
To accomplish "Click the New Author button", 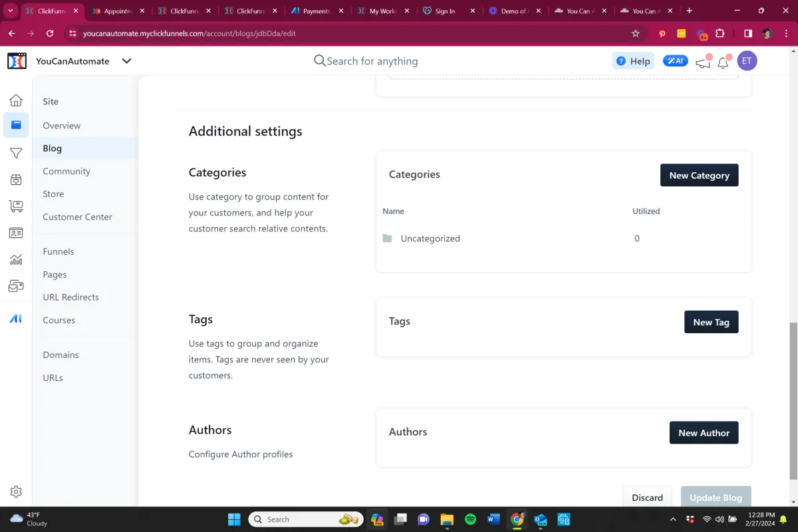I will [x=704, y=432].
